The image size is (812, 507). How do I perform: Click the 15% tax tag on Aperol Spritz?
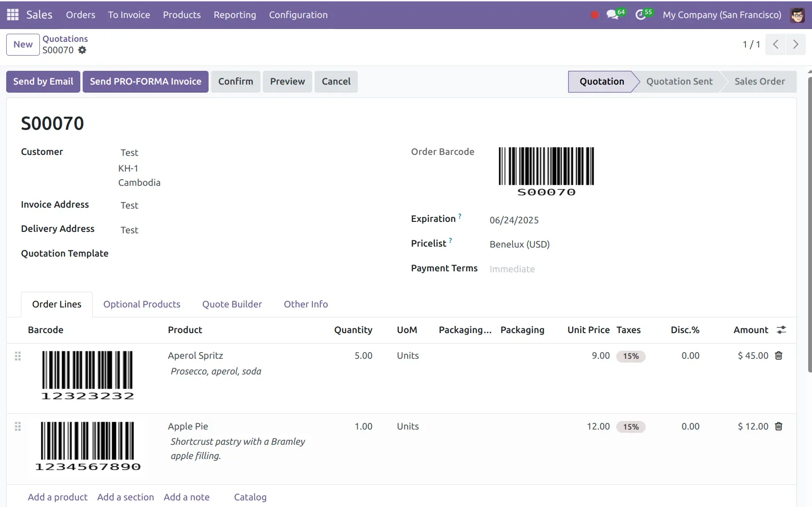click(x=630, y=356)
